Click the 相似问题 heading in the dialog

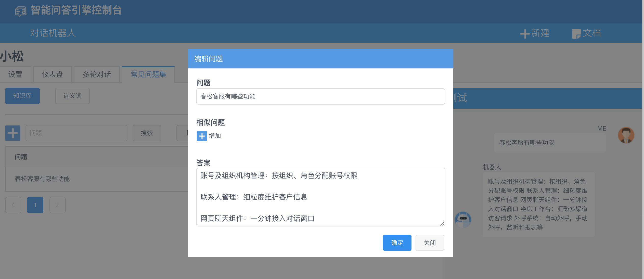click(x=211, y=123)
